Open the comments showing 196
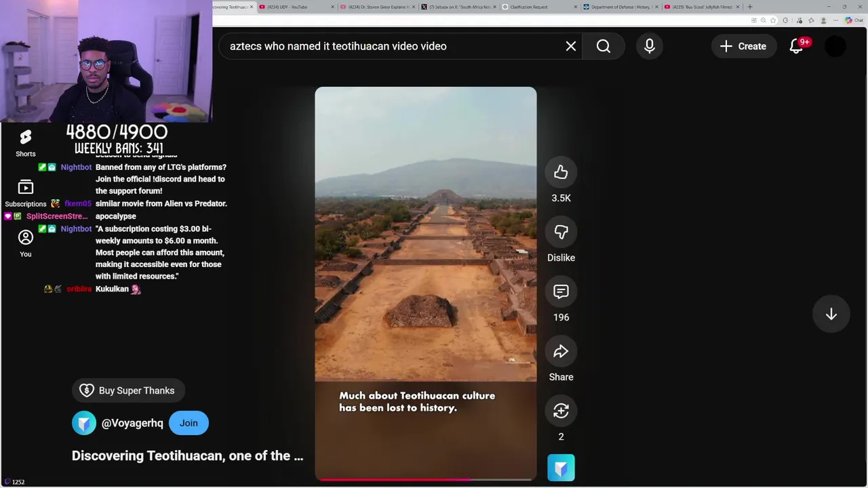Image resolution: width=868 pixels, height=488 pixels. [x=561, y=291]
